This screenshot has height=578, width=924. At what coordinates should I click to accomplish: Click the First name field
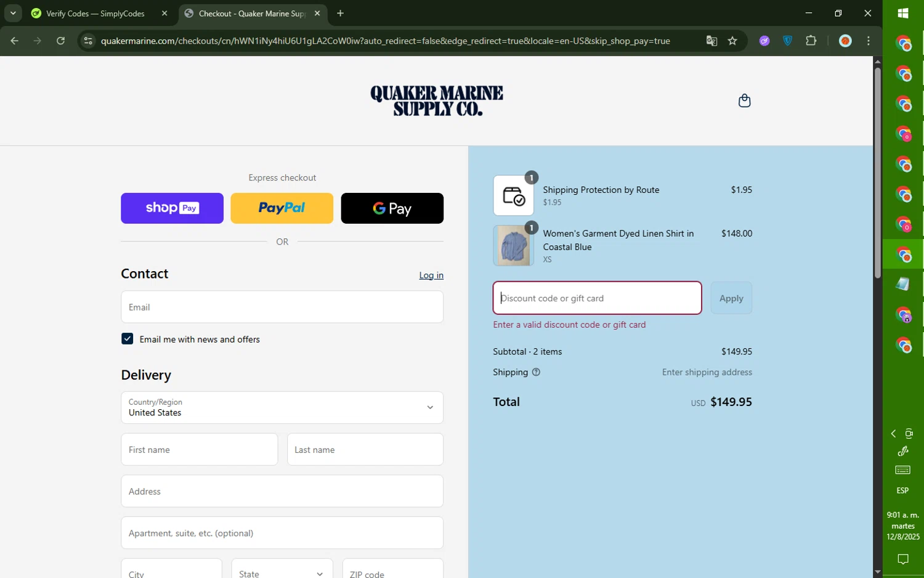[x=200, y=449]
